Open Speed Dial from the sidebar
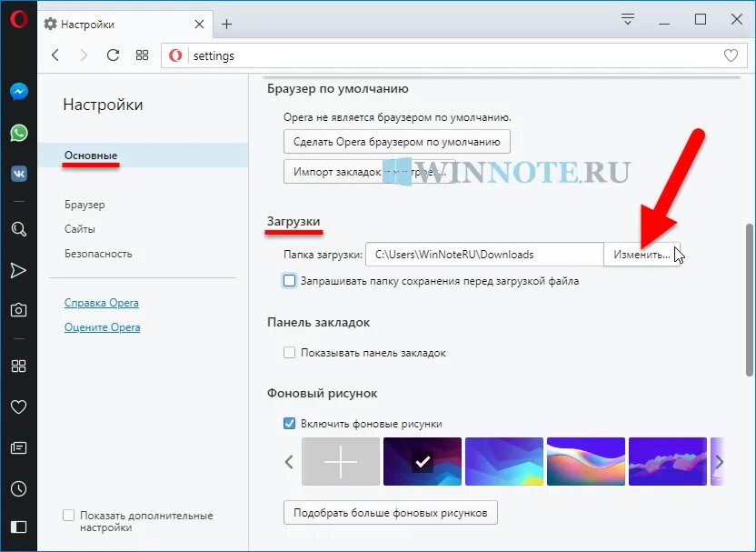 click(x=18, y=366)
